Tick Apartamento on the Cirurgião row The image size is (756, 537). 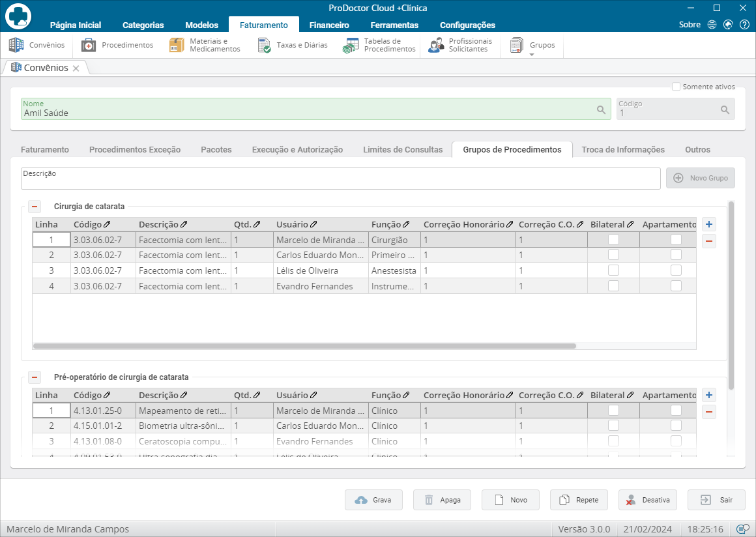pos(676,240)
